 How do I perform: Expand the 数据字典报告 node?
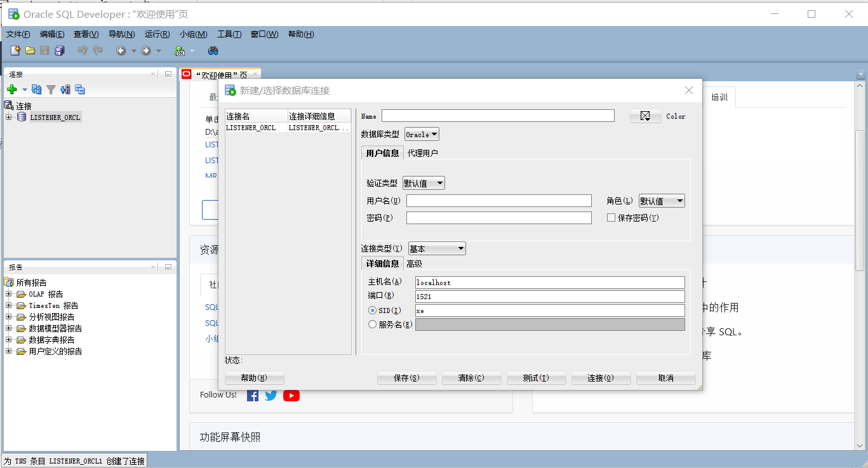[8, 339]
